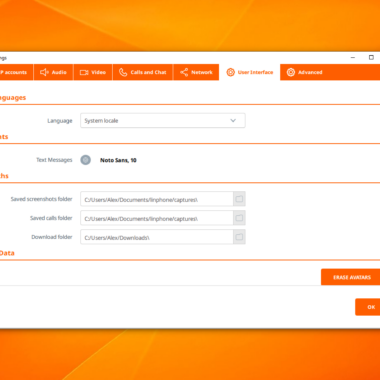This screenshot has height=380, width=380.
Task: Go to the Network tab
Action: [196, 72]
